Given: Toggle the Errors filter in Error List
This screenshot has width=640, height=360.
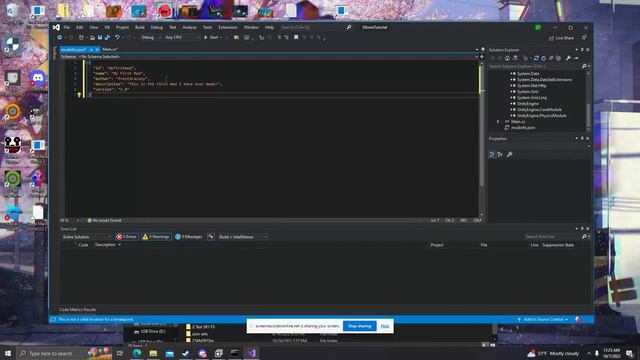Looking at the screenshot, I should pos(127,237).
